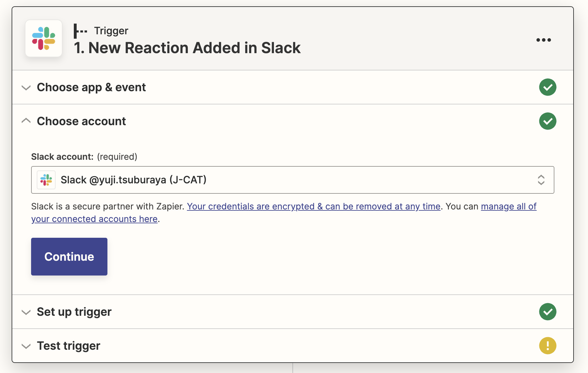The width and height of the screenshot is (588, 373).
Task: Click green checkmark for Set up trigger
Action: pyautogui.click(x=548, y=312)
